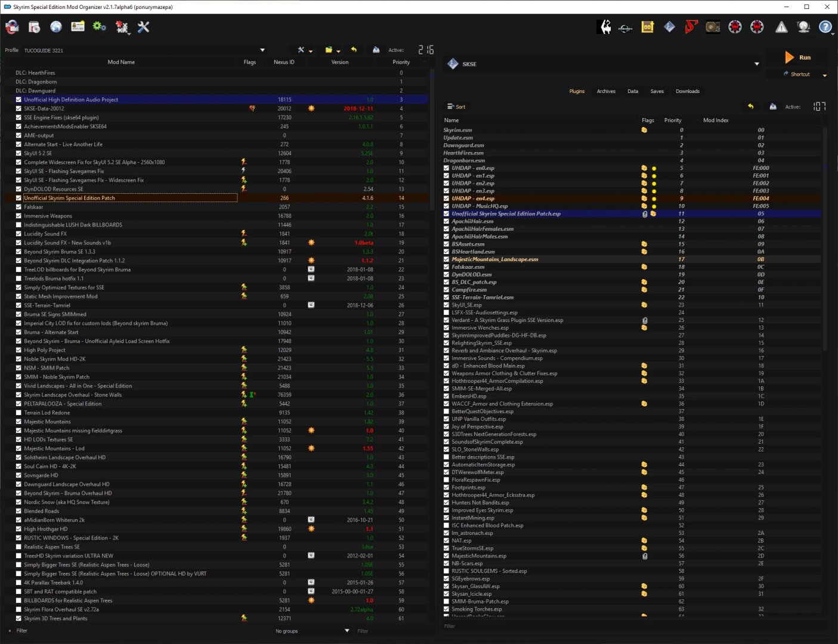This screenshot has width=838, height=644.
Task: Click the Sort plugins button
Action: 456,107
